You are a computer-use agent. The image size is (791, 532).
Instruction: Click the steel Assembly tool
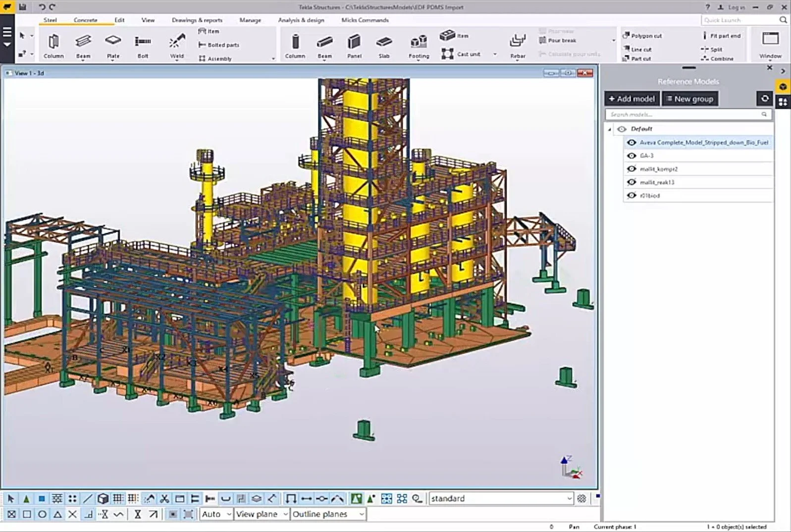pyautogui.click(x=215, y=58)
